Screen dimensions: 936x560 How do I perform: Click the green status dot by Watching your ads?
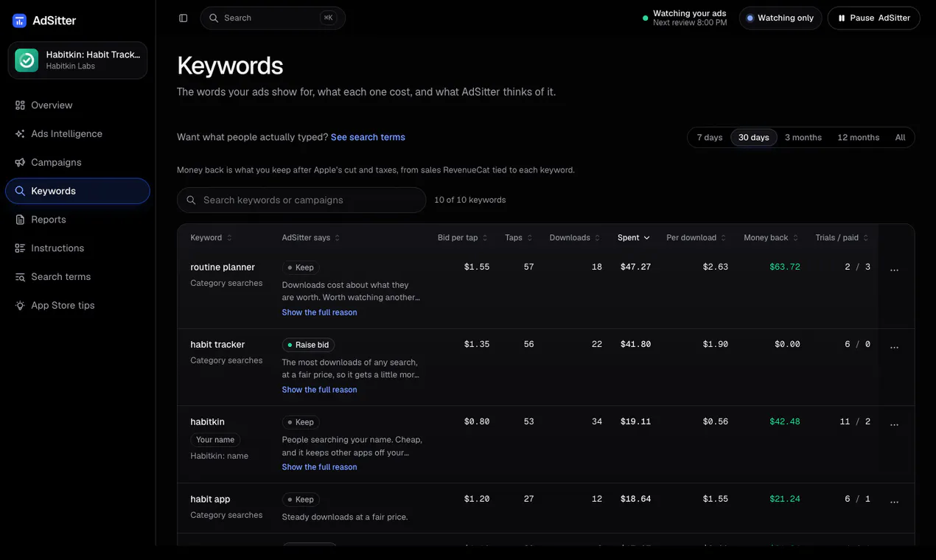646,18
